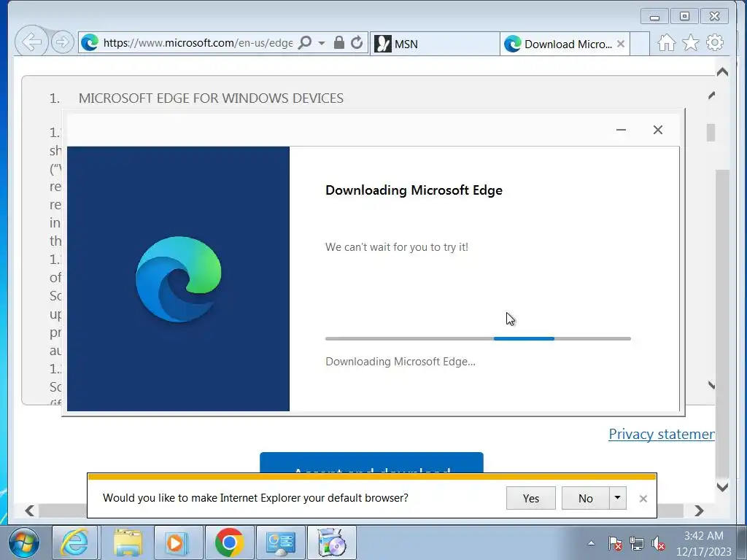
Task: Click the Accept and download button
Action: tap(371, 463)
